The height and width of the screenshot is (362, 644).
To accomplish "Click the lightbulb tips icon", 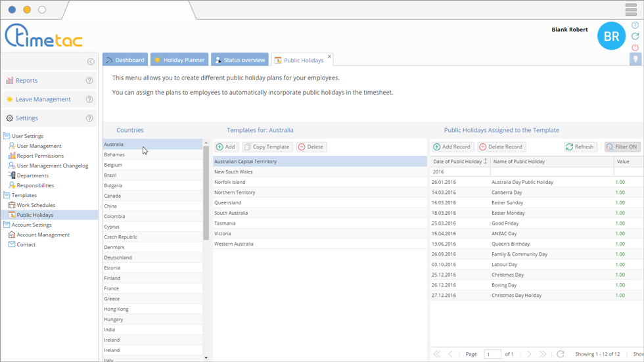I will pyautogui.click(x=635, y=59).
